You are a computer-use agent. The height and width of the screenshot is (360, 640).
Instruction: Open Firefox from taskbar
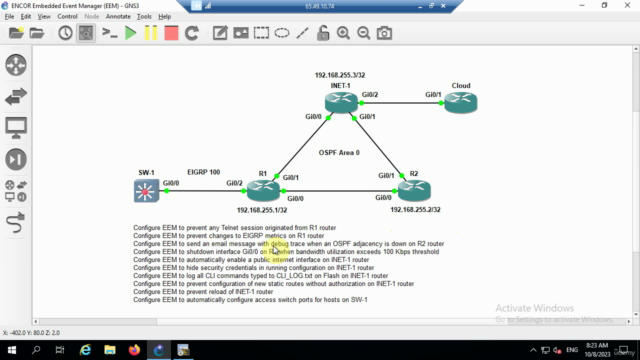coord(134,350)
